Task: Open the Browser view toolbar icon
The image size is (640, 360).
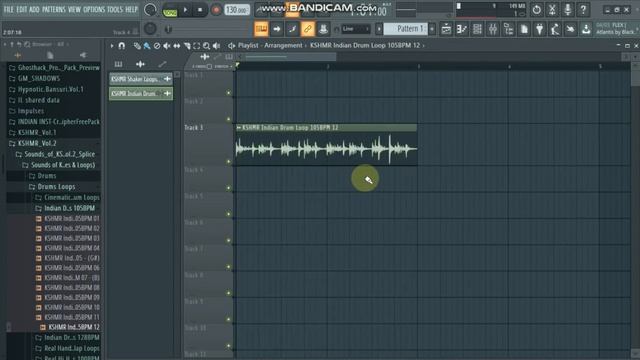Action: tap(509, 29)
